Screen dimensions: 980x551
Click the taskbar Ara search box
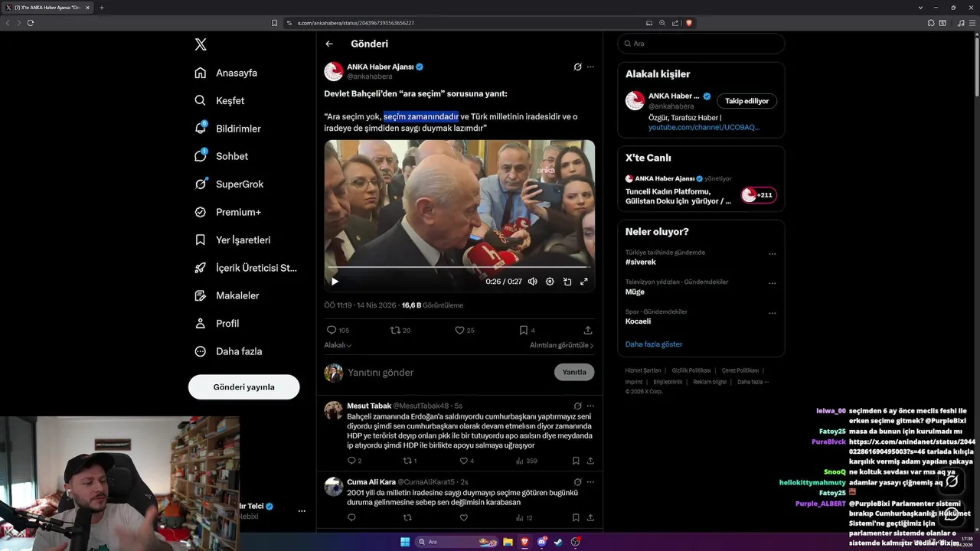point(457,542)
